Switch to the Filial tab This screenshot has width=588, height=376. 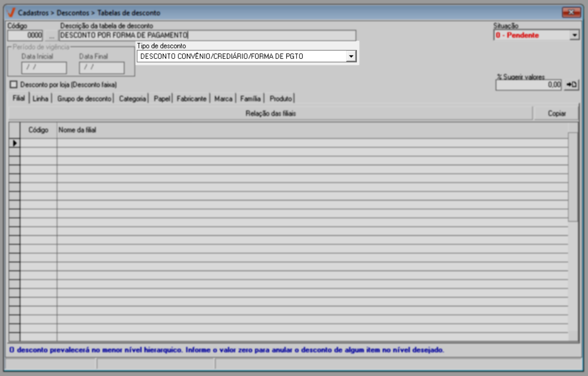tap(18, 99)
